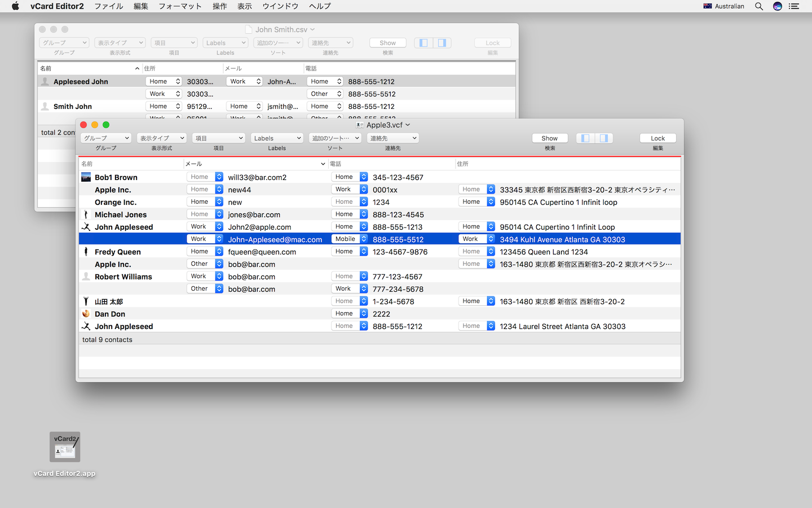Click Apple3.vcf title document icon

click(x=360, y=125)
